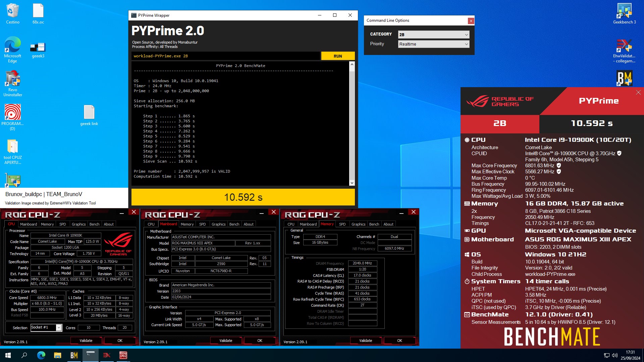
Task: Open the volume speaker tray icon
Action: coord(614,355)
